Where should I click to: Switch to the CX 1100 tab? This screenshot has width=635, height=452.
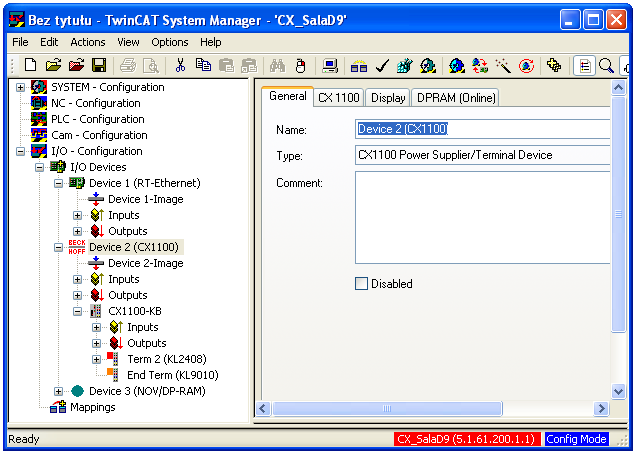[x=339, y=98]
